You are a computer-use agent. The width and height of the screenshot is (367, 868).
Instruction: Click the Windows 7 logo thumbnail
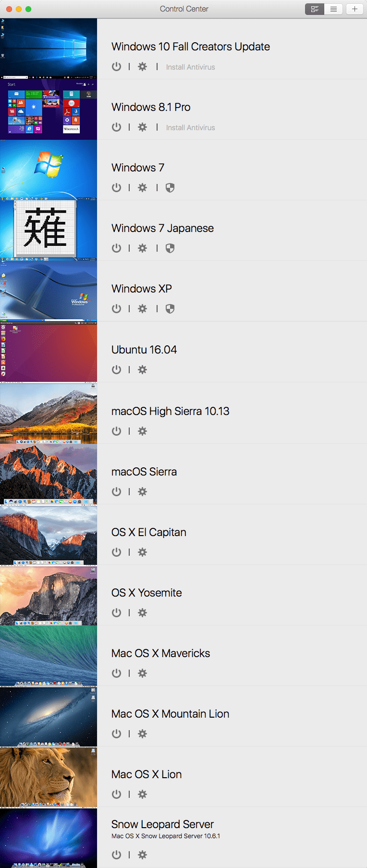click(x=49, y=170)
